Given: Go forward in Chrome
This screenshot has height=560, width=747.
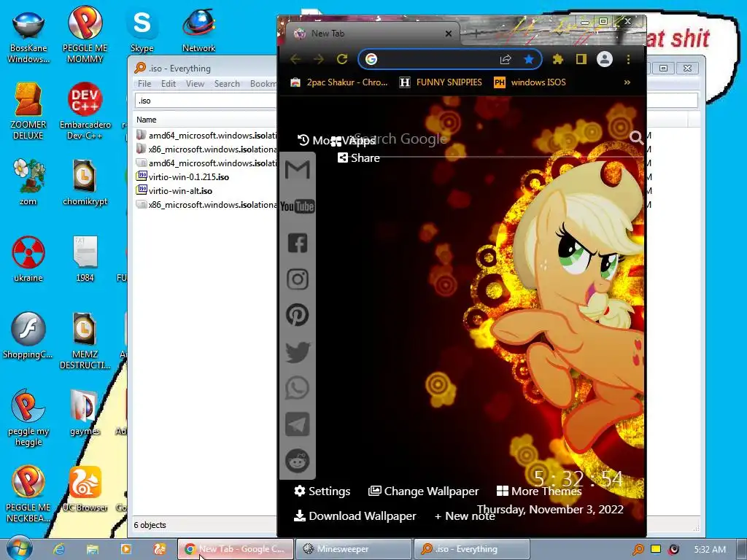Looking at the screenshot, I should tap(319, 59).
